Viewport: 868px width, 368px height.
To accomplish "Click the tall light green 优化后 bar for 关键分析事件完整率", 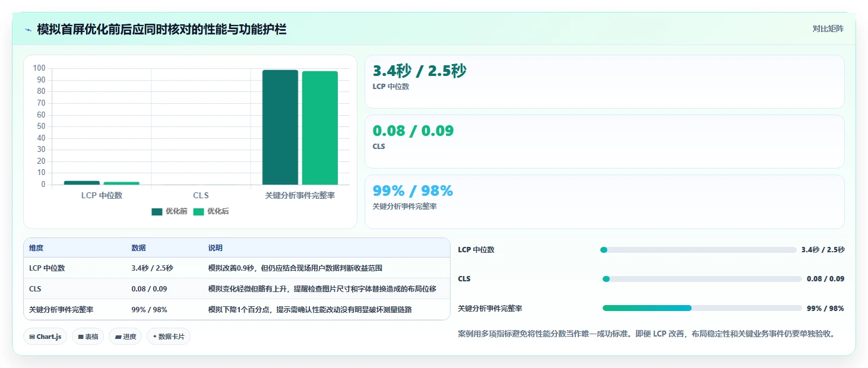I will [320, 128].
